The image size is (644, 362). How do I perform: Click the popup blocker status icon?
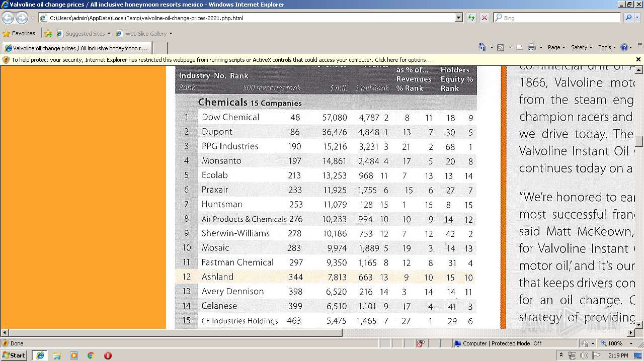click(421, 343)
